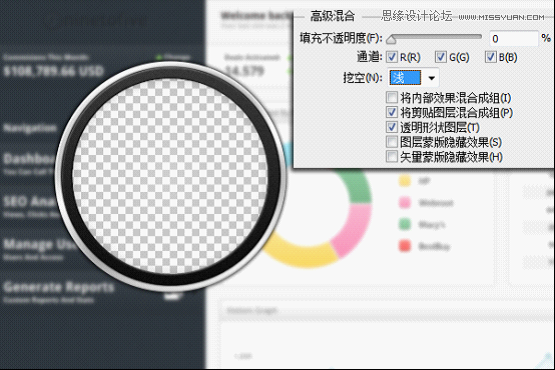Uncheck 将剪贴图层混合成组(P) option
The height and width of the screenshot is (370, 555).
[391, 112]
